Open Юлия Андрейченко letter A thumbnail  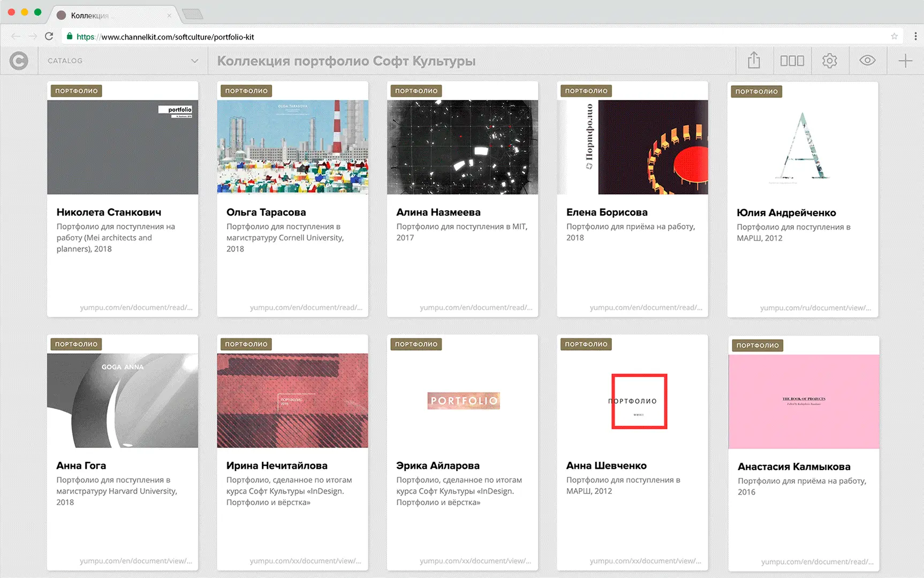[803, 147]
